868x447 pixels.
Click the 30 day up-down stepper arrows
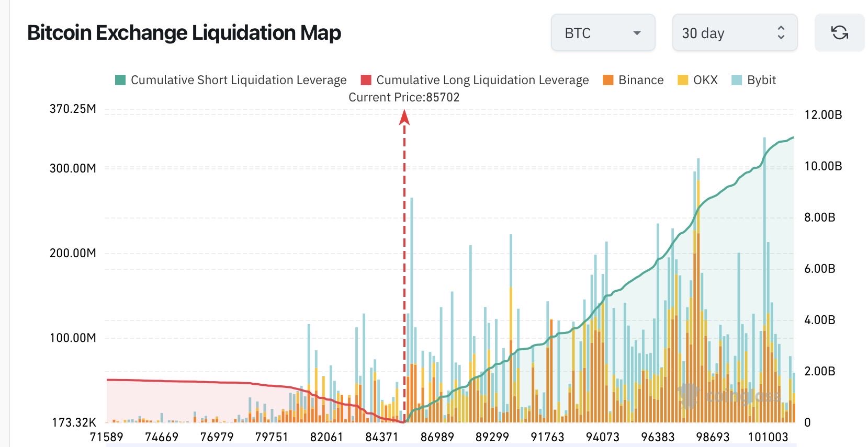781,33
